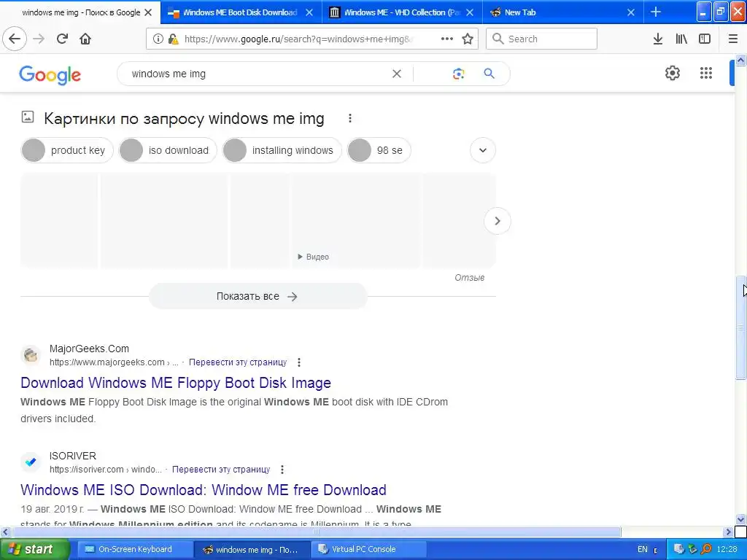Open the Firefox home page
The image size is (747, 560).
pyautogui.click(x=85, y=39)
